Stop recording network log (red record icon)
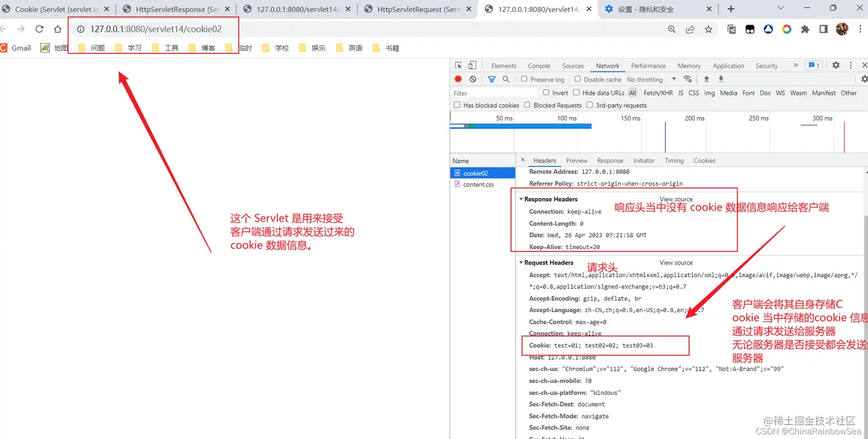The image size is (868, 439). click(457, 79)
